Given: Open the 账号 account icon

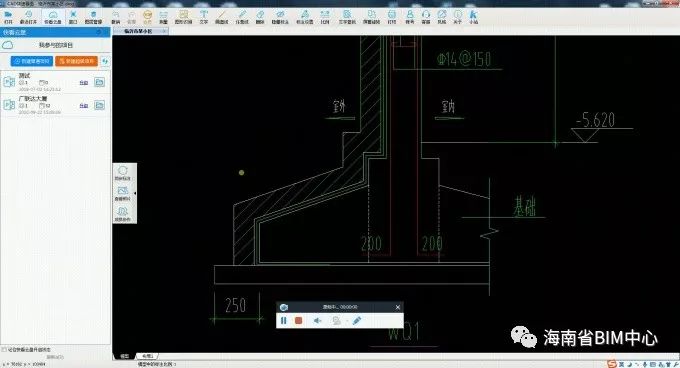Looking at the screenshot, I should 409,17.
